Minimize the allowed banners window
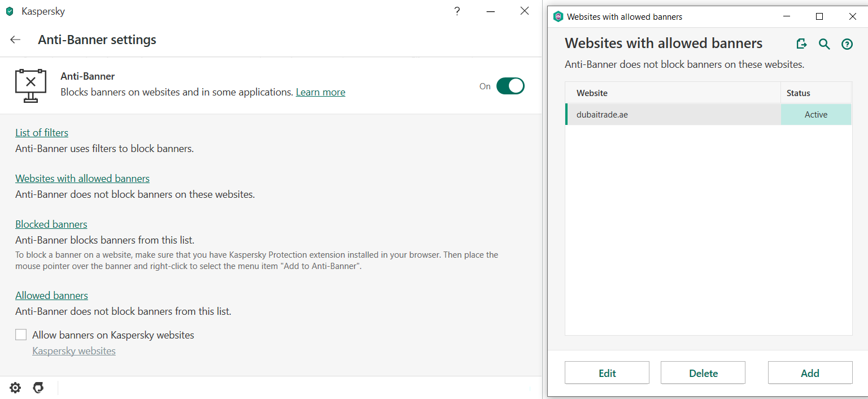 pyautogui.click(x=787, y=17)
